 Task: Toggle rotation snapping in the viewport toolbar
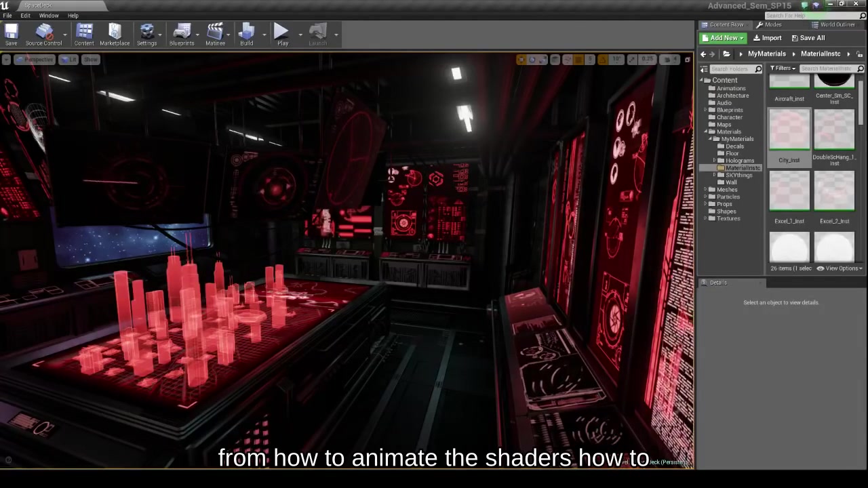click(603, 60)
